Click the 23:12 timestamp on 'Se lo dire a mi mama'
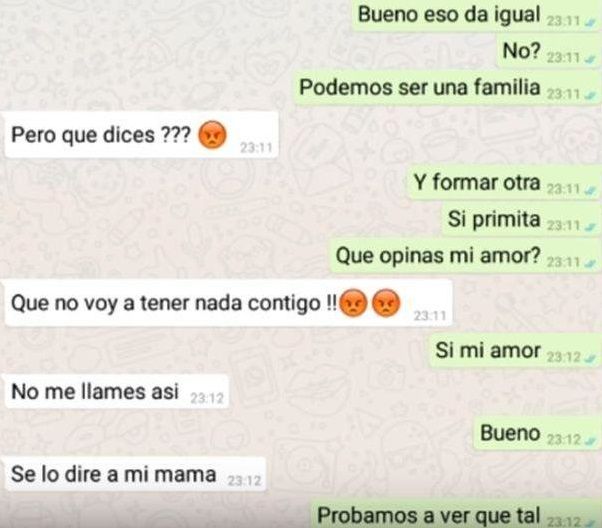This screenshot has width=602, height=528. pyautogui.click(x=244, y=481)
